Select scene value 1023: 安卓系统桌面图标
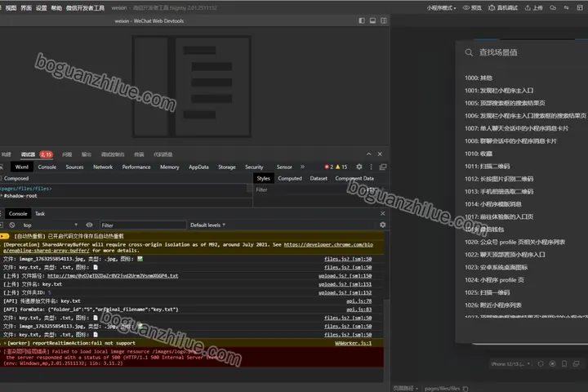Viewport: 588px width, 392px height. point(496,268)
